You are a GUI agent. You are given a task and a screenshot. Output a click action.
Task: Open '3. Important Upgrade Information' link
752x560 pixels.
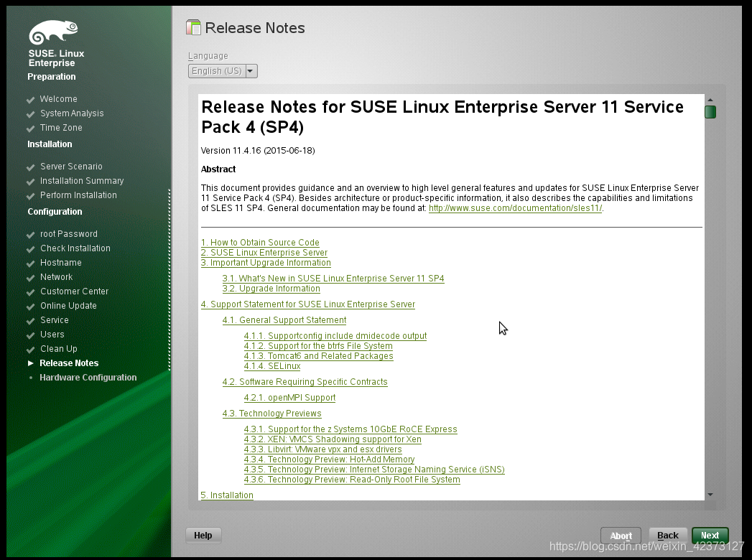266,263
